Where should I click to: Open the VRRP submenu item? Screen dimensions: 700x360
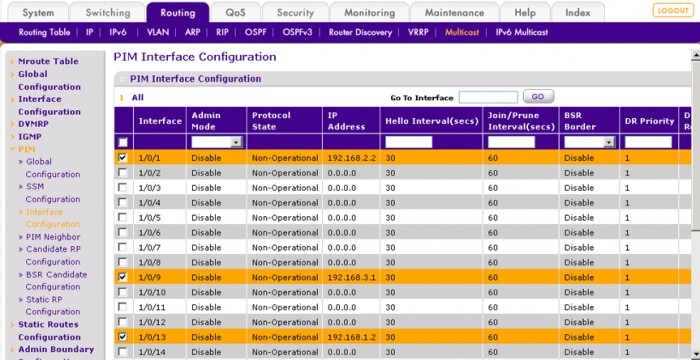click(x=418, y=32)
